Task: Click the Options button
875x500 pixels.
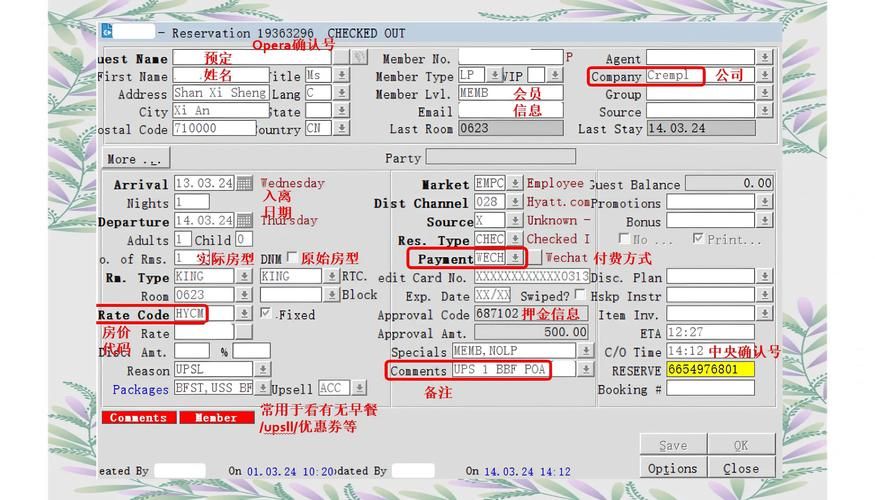Action: point(672,468)
